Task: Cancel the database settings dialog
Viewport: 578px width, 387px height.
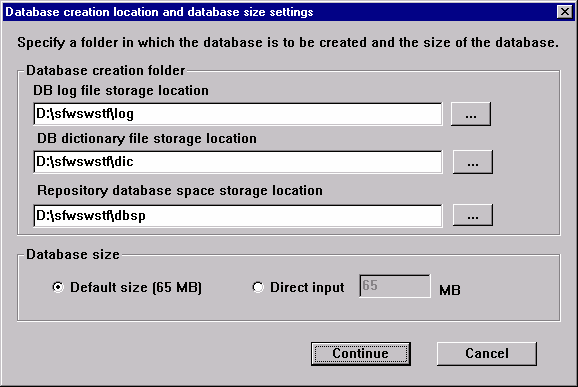Action: (x=487, y=353)
